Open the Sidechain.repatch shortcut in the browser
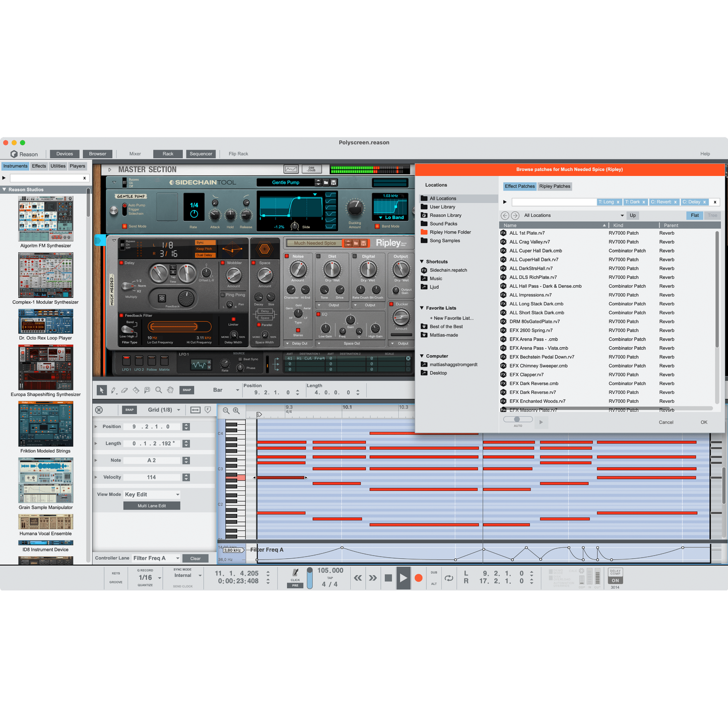Image resolution: width=728 pixels, height=728 pixels. (x=447, y=270)
